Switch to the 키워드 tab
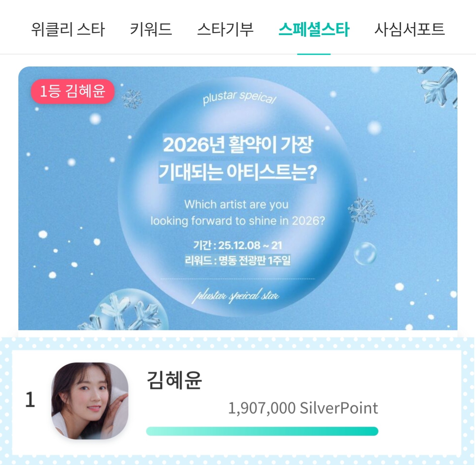The image size is (476, 465). pos(151,29)
